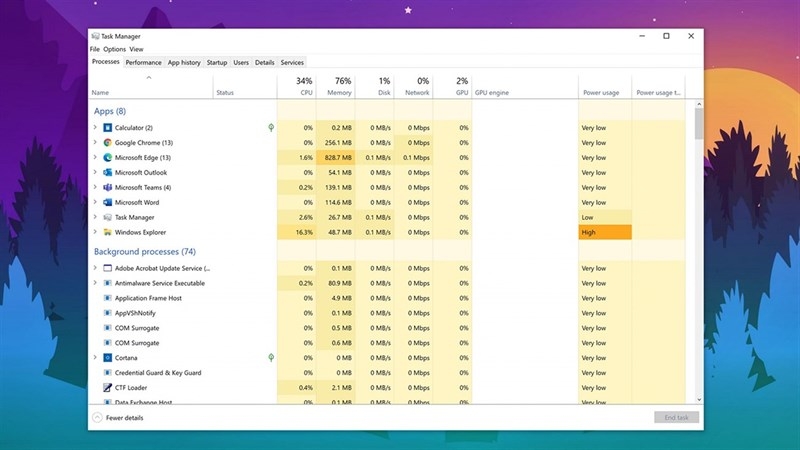The image size is (800, 450).
Task: Click the Windows Explorer folder icon
Action: click(x=107, y=233)
